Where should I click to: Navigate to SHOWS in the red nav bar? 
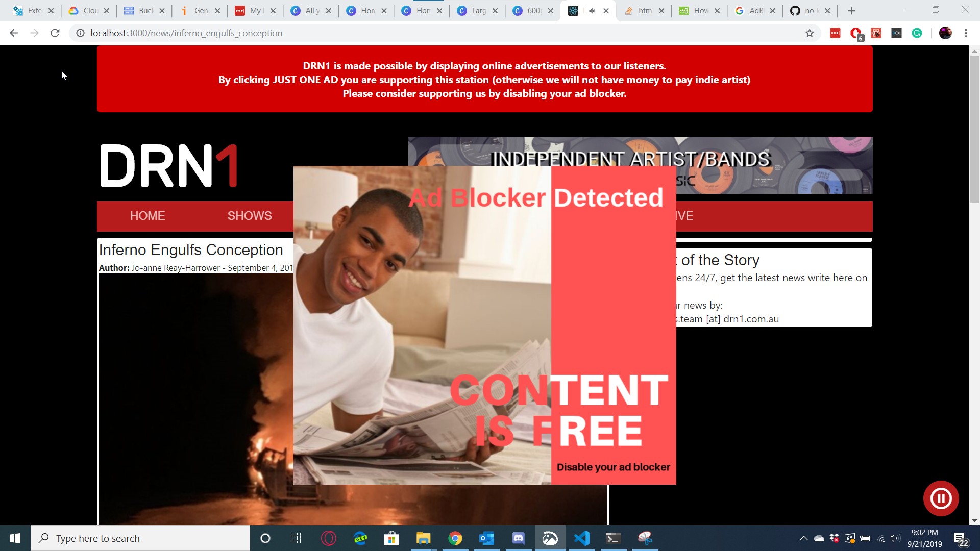[250, 216]
